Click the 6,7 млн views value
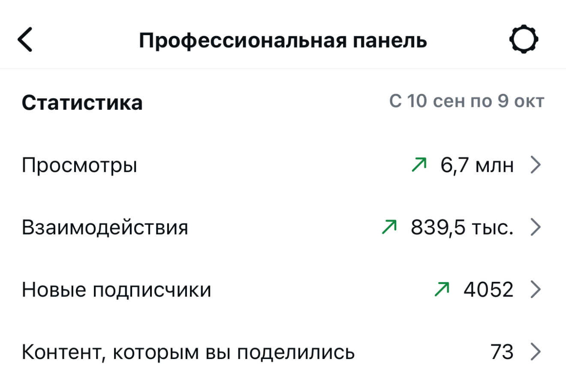Image resolution: width=566 pixels, height=392 pixels. (477, 165)
